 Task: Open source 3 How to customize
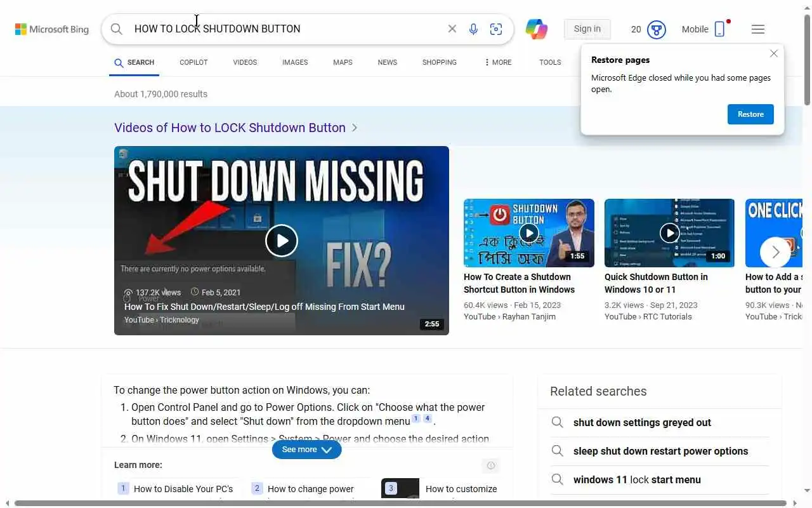[x=461, y=489]
